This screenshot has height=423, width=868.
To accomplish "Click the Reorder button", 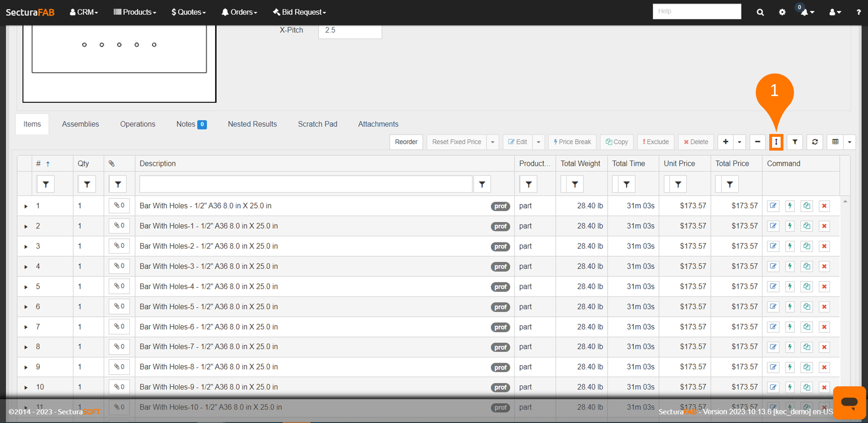I will (406, 142).
